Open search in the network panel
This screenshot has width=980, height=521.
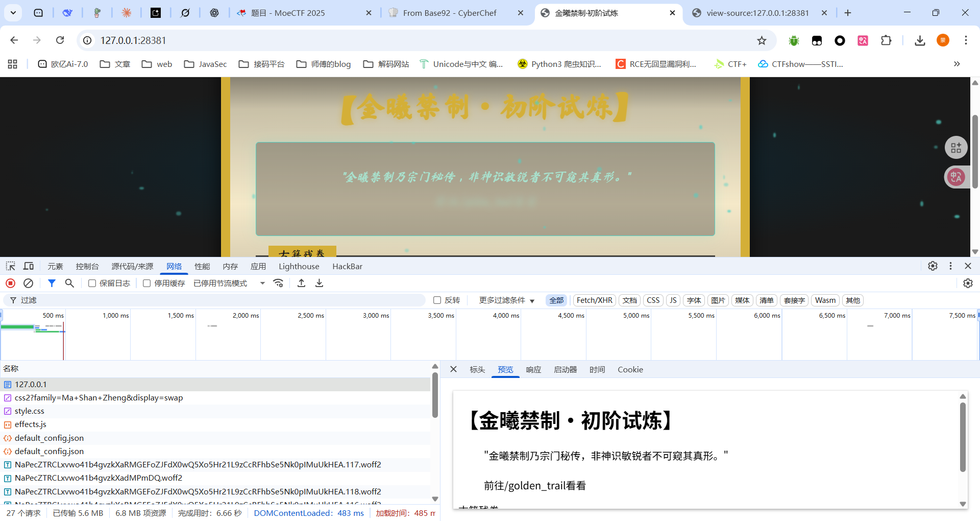(x=70, y=283)
